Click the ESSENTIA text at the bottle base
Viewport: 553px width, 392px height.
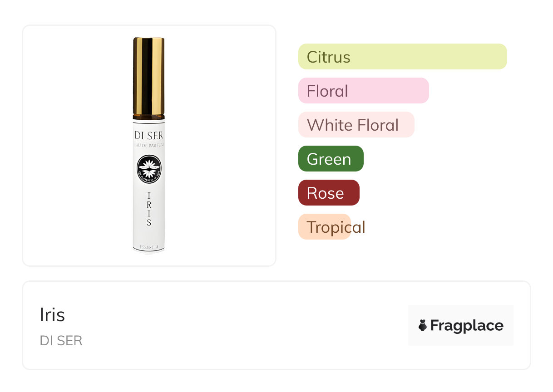(x=149, y=247)
